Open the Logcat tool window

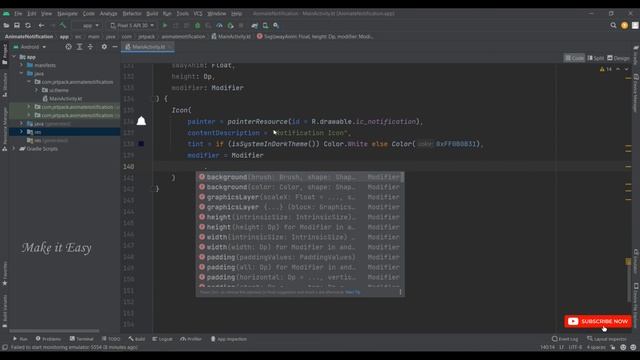click(162, 339)
